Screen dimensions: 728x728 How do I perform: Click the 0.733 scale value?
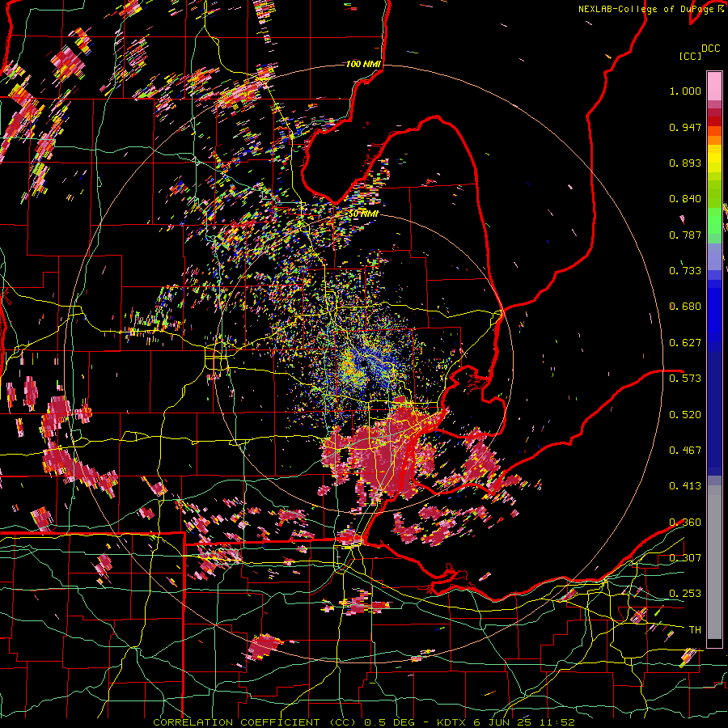pos(685,271)
